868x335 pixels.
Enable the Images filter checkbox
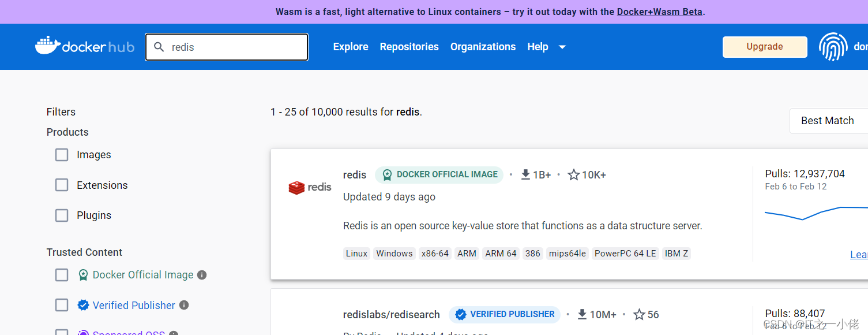pos(62,155)
